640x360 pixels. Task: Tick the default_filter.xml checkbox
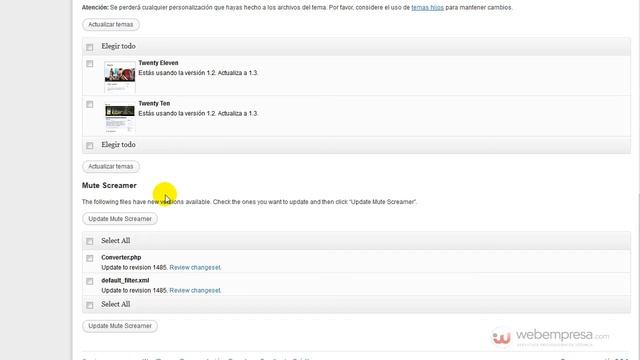(90, 281)
